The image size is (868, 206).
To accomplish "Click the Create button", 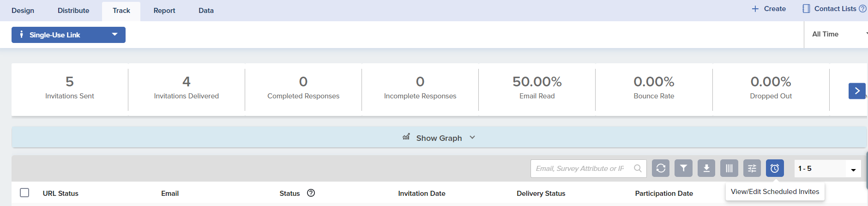I will pos(769,9).
